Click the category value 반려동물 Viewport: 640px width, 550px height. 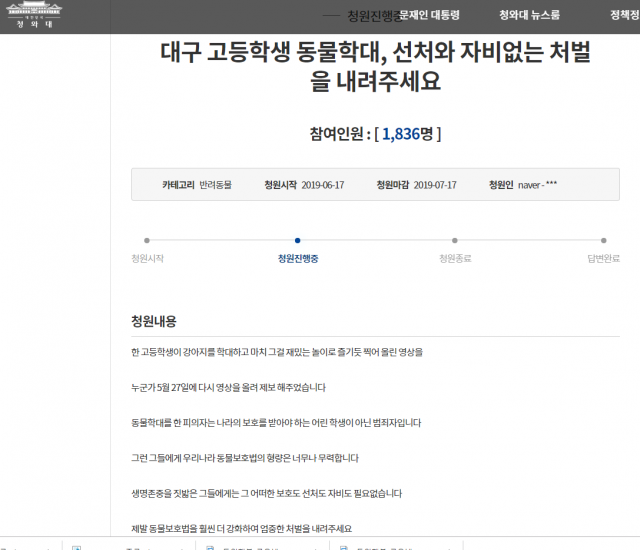[216, 185]
